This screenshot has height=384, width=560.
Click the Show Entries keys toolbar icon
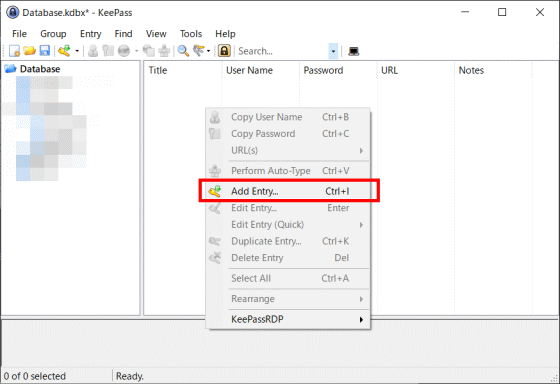(199, 51)
